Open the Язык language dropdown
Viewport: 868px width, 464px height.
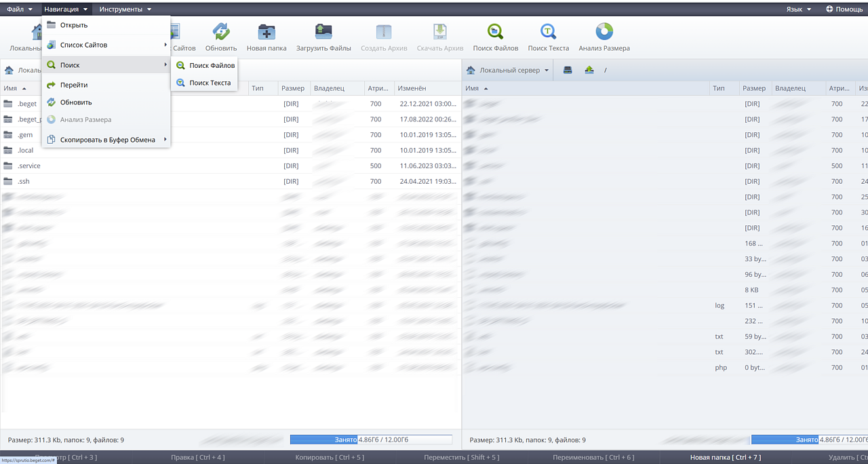[x=798, y=9]
